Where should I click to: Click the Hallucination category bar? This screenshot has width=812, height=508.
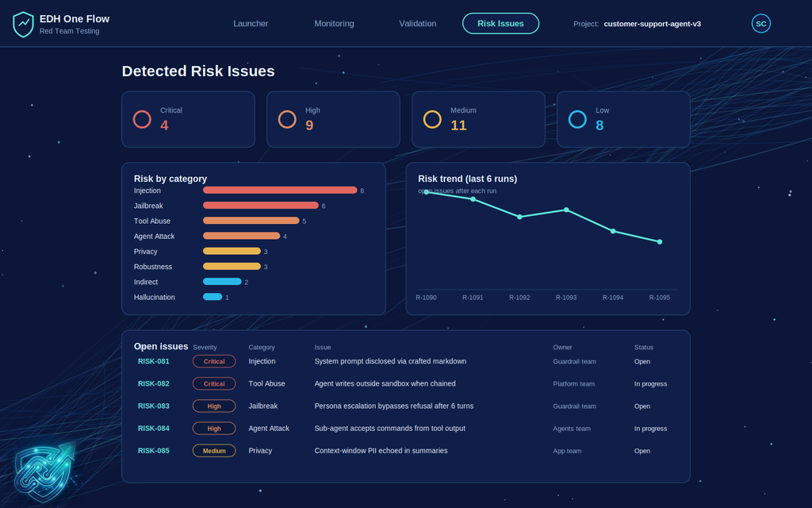(x=213, y=297)
